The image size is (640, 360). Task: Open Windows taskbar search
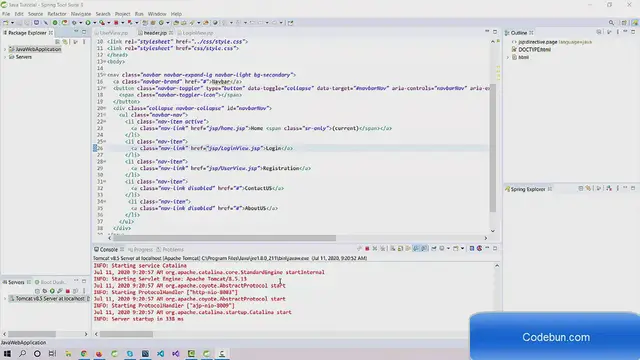point(22,353)
